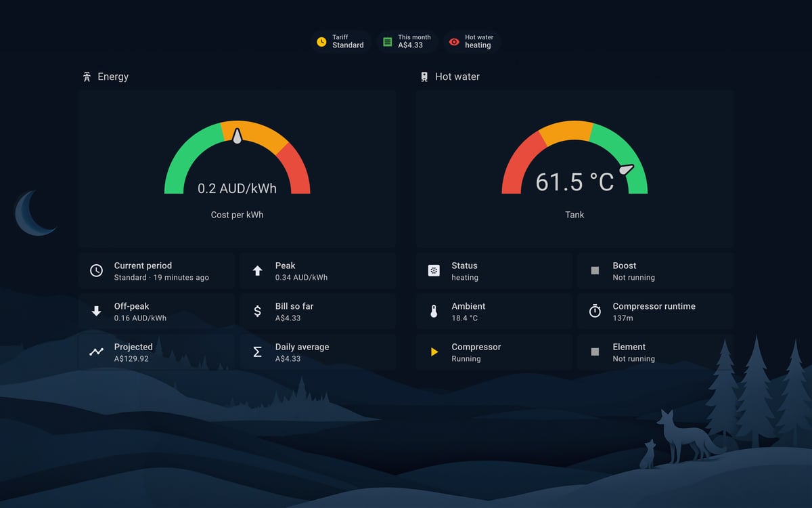Click the 61.5 °C tank reading
This screenshot has height=508, width=812.
click(574, 182)
